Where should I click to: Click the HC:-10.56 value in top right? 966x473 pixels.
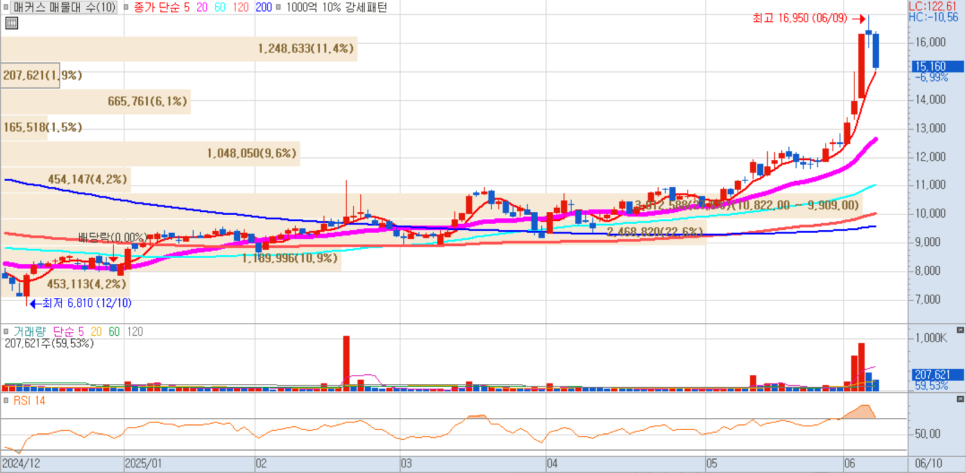[x=939, y=17]
